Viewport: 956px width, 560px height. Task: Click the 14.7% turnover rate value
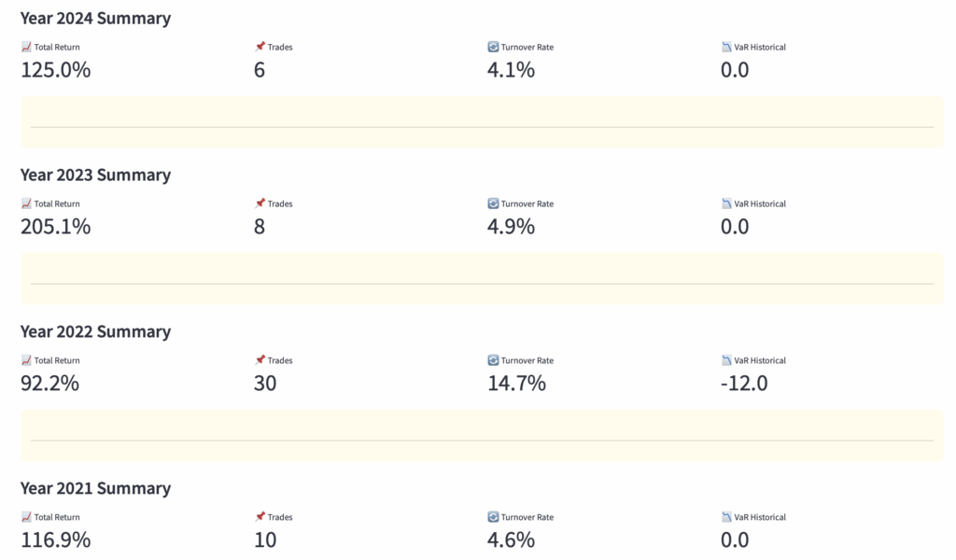coord(516,384)
